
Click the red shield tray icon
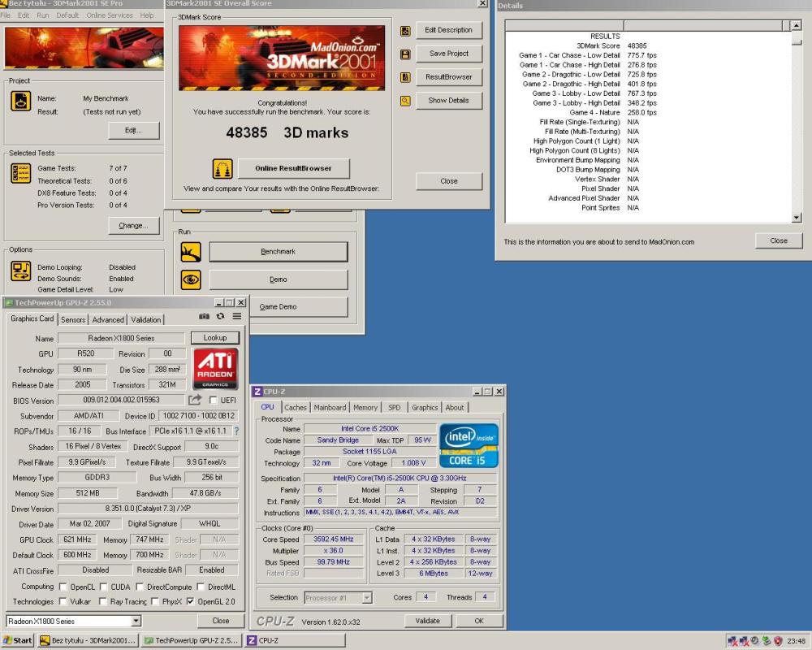tap(777, 641)
